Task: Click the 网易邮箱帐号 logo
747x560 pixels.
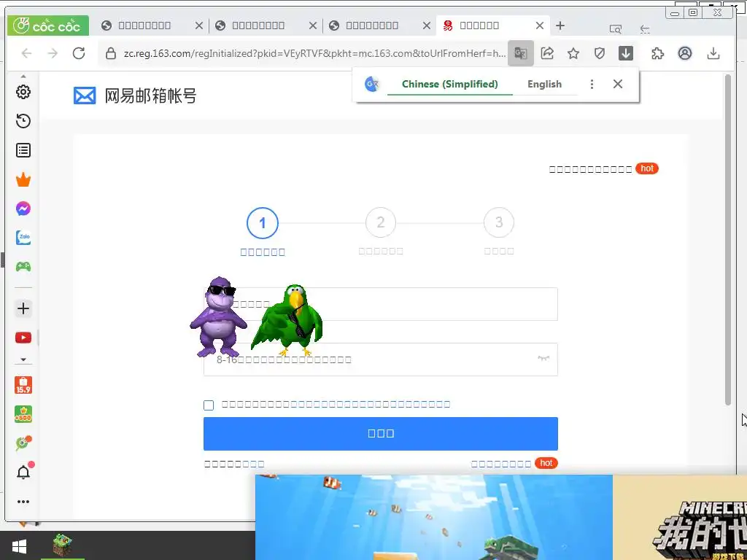Action: [135, 96]
